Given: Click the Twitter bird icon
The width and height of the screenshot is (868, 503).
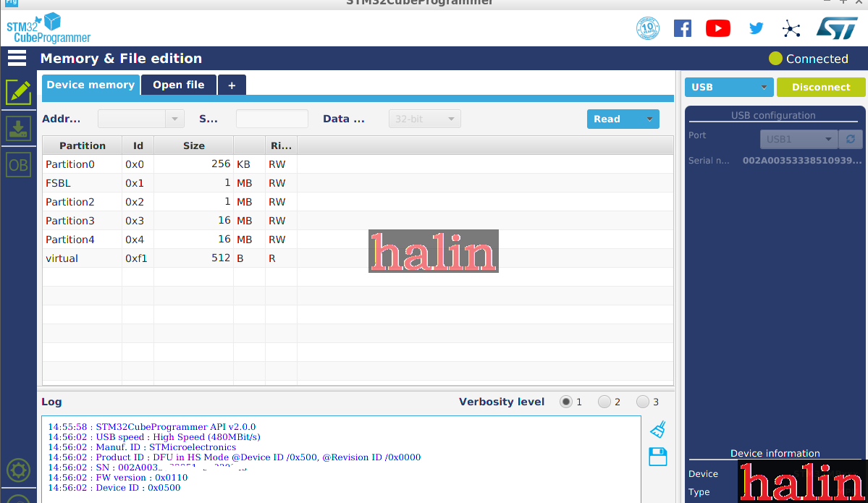Looking at the screenshot, I should pos(756,28).
